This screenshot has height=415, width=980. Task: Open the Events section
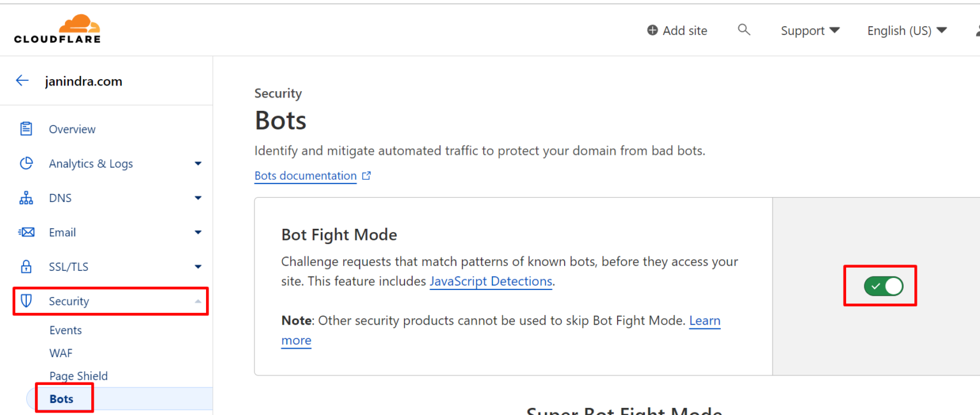coord(65,330)
